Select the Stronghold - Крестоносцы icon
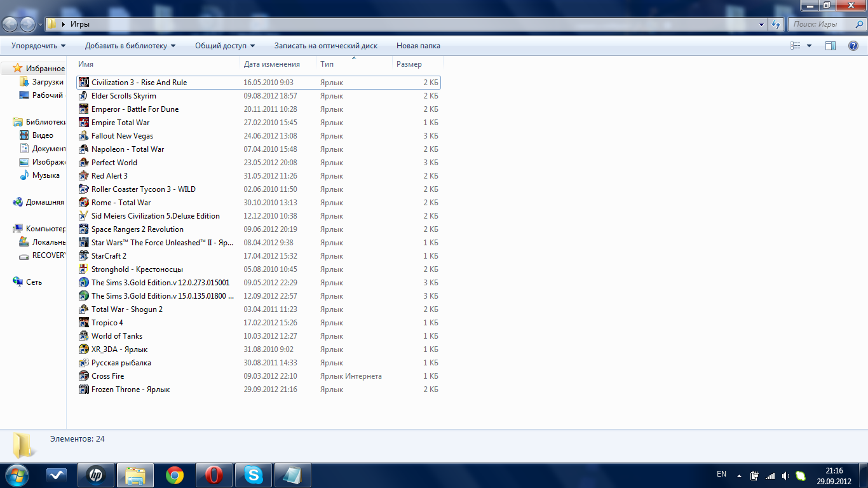The width and height of the screenshot is (868, 488). pyautogui.click(x=83, y=269)
